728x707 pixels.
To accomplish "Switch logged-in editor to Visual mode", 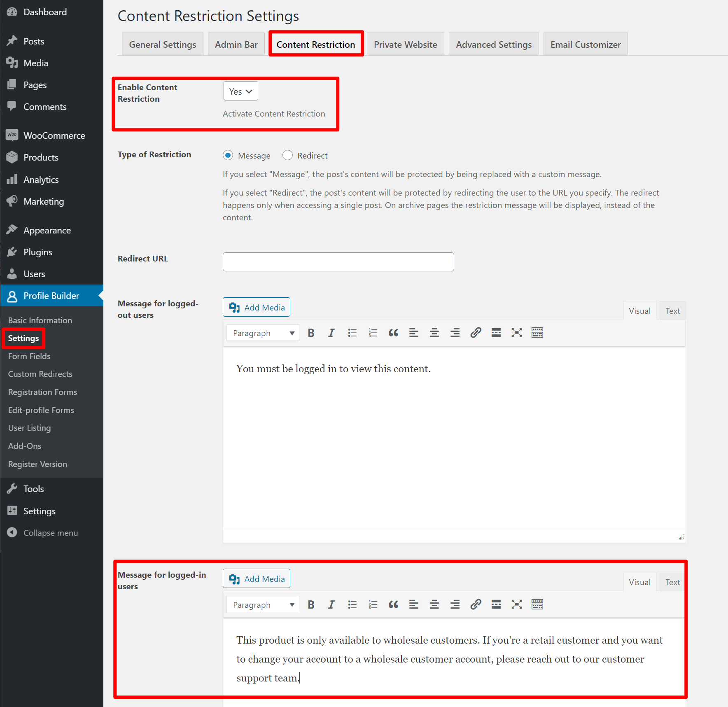I will click(x=639, y=582).
